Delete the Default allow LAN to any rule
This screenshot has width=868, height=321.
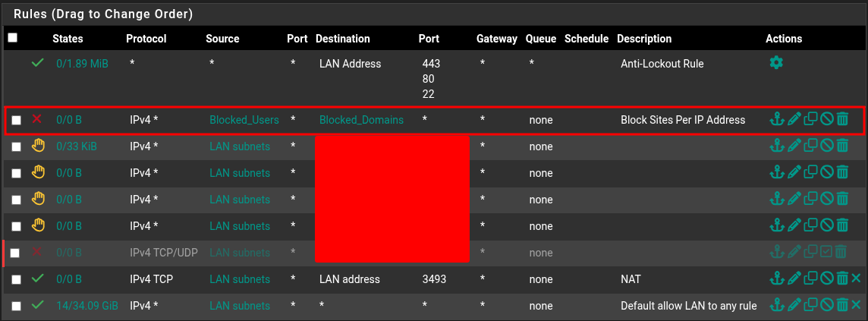(x=842, y=305)
